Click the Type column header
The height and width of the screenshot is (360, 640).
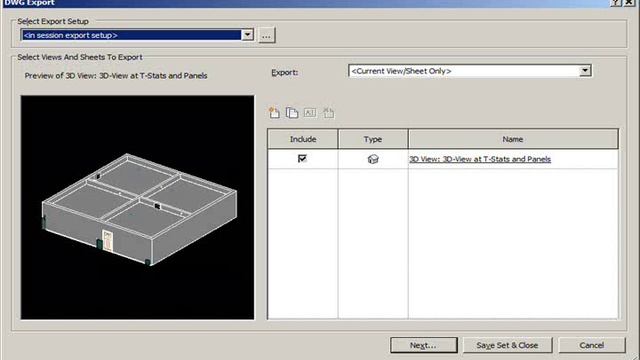[x=373, y=139]
